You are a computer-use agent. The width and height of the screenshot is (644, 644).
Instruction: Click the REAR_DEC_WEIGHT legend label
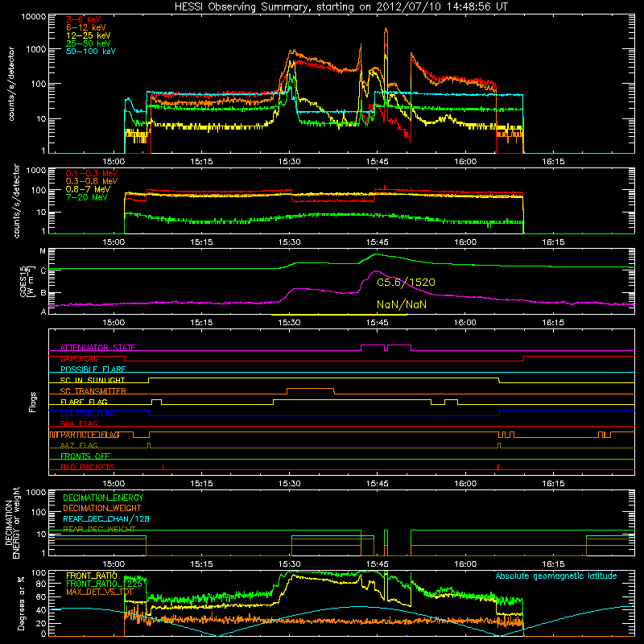tap(99, 530)
